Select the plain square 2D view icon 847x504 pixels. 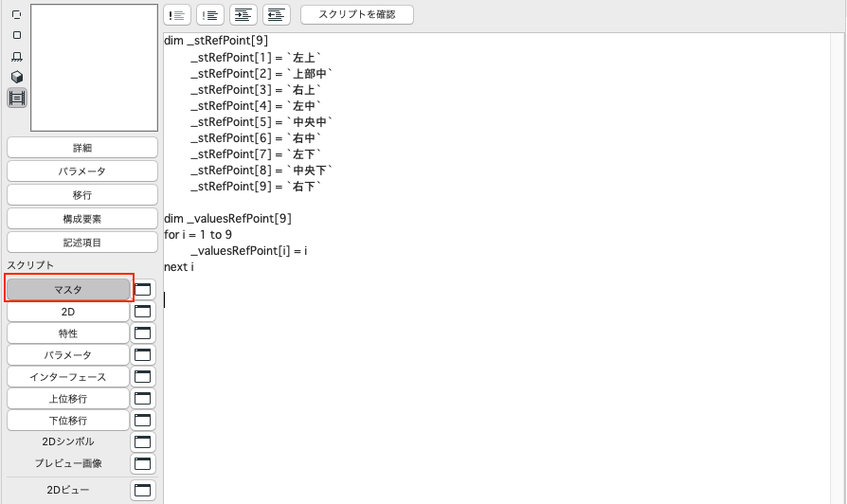pos(17,35)
